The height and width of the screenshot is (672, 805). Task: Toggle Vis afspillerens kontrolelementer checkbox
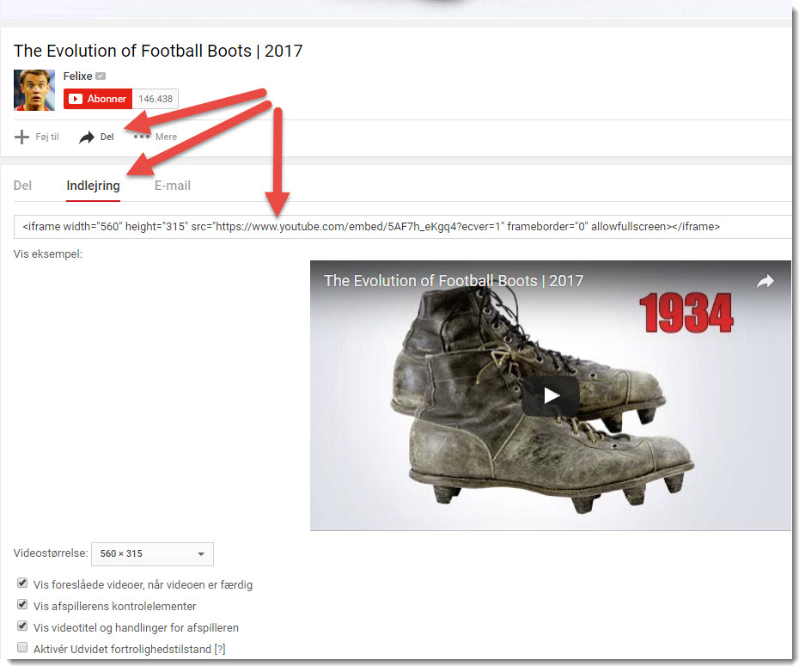(x=22, y=604)
